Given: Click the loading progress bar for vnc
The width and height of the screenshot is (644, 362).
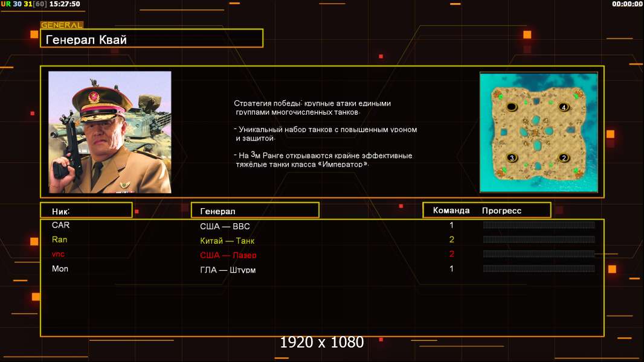Looking at the screenshot, I should [539, 254].
